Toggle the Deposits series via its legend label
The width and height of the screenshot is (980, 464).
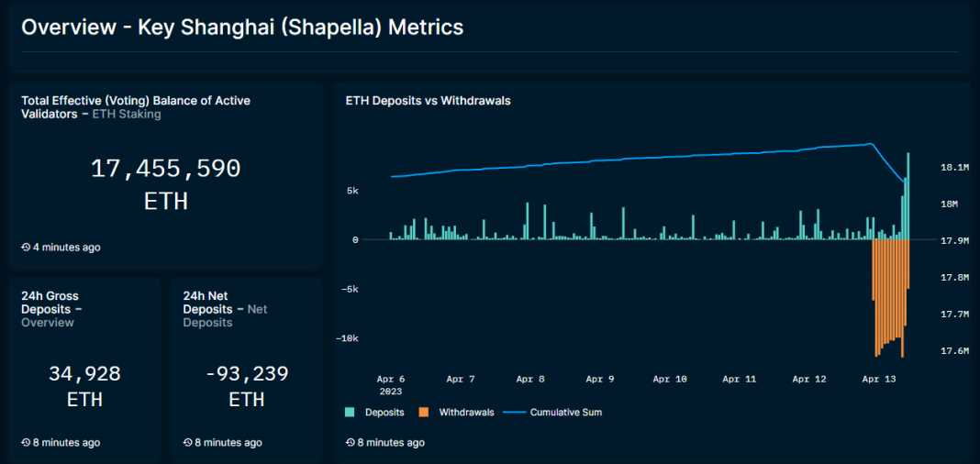(384, 413)
